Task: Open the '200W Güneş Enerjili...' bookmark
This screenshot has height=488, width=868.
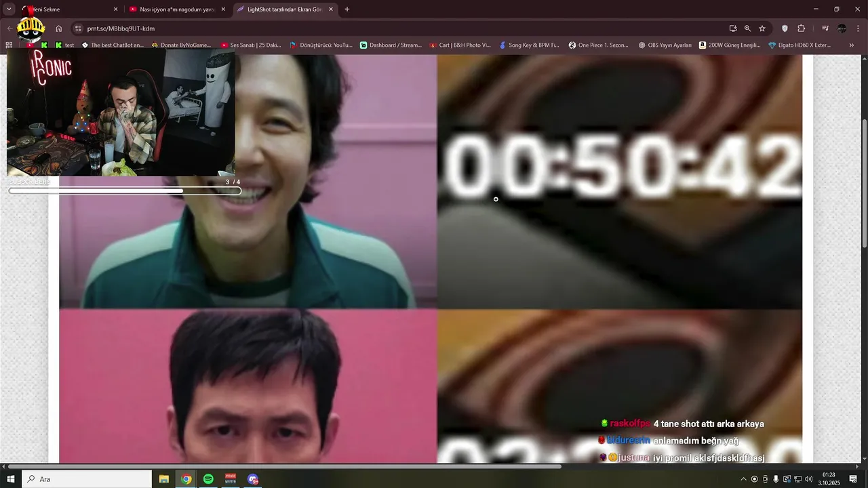Action: [x=730, y=45]
